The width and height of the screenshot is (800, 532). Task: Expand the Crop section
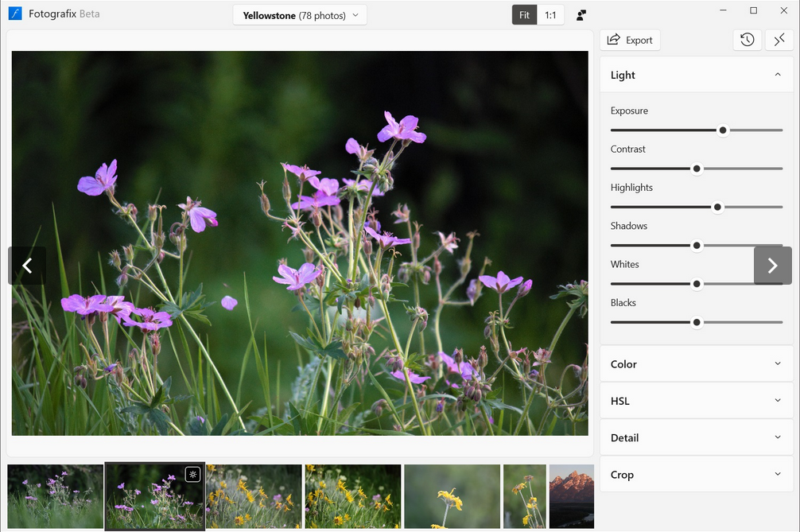click(697, 475)
